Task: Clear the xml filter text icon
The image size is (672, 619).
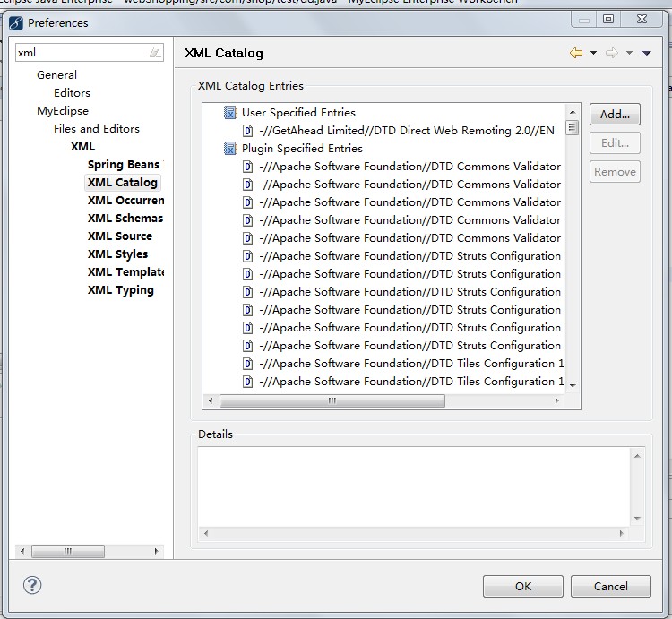Action: (x=155, y=52)
